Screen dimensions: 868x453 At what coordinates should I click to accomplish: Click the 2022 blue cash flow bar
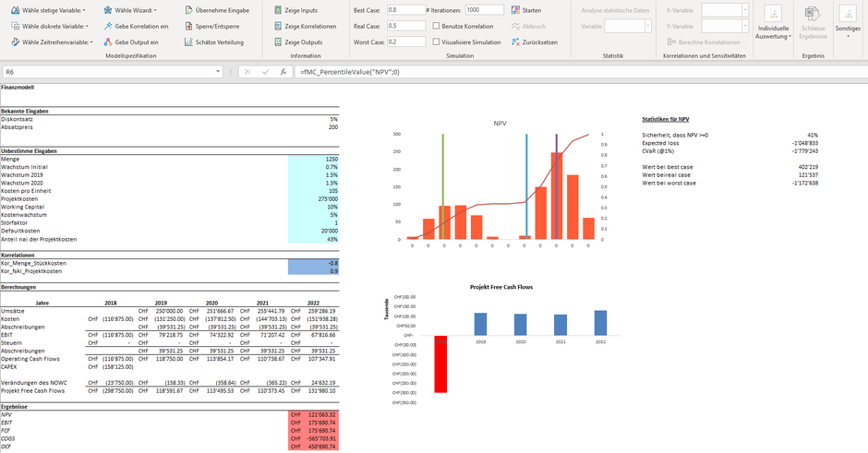point(600,323)
